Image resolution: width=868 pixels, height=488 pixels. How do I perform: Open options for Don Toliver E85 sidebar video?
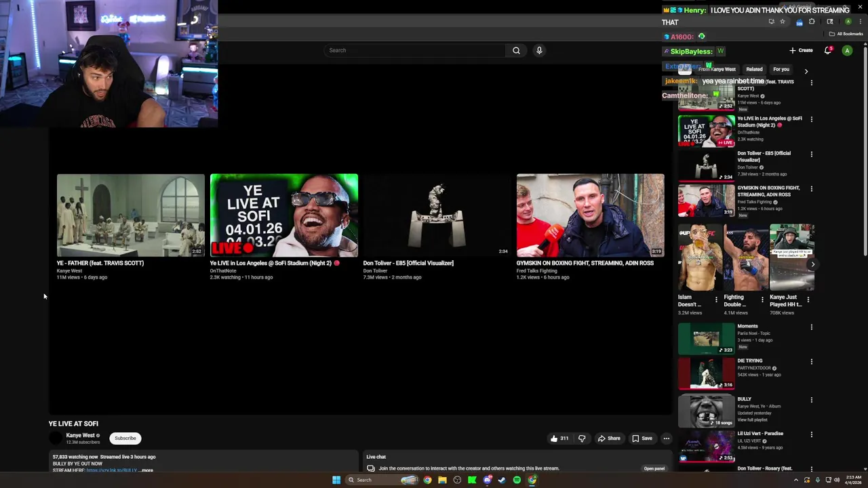click(x=811, y=154)
